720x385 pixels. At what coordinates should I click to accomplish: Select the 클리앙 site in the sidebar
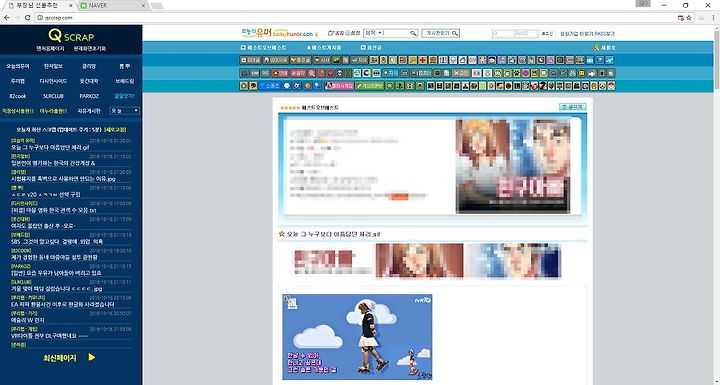coord(89,66)
